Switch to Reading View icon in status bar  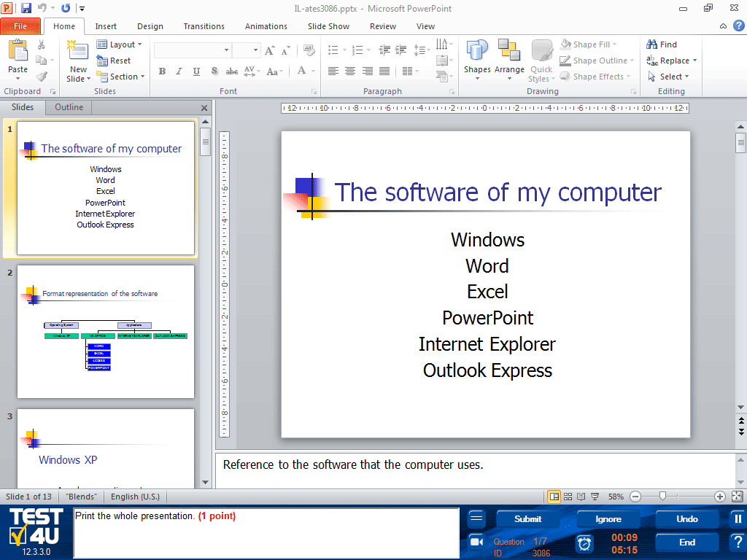click(581, 497)
